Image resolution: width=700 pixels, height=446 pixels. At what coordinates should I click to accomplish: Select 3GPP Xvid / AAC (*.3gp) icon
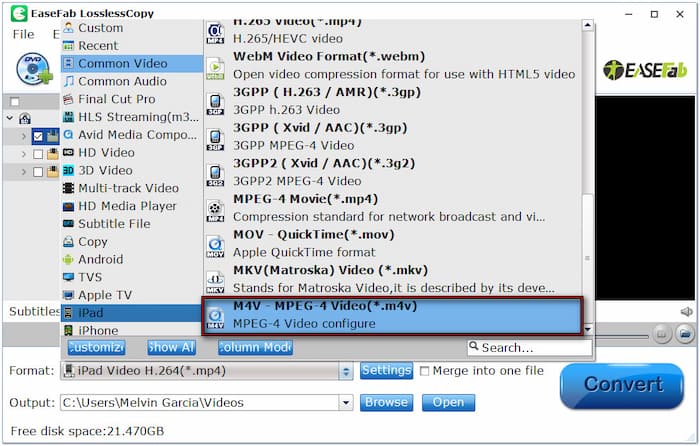[215, 140]
